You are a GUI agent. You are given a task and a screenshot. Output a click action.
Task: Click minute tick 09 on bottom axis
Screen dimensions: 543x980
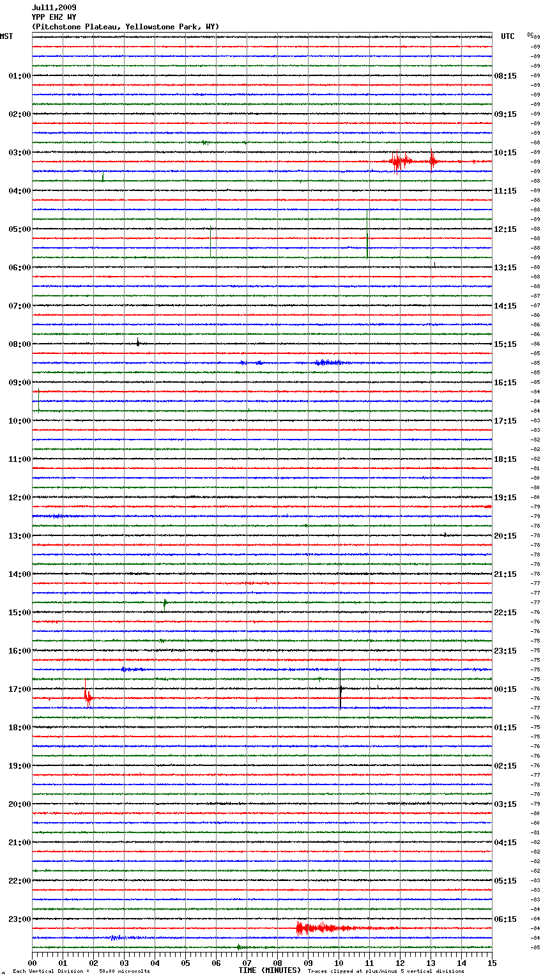[x=308, y=963]
